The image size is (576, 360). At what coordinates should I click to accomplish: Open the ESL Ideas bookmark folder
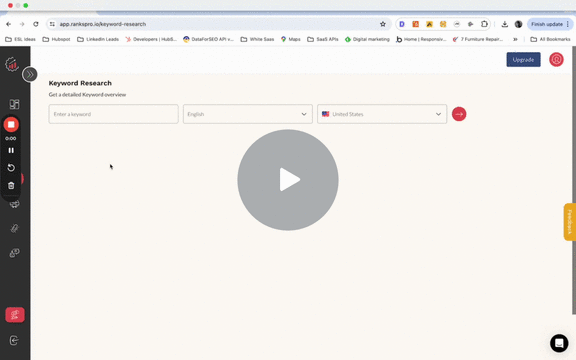point(20,39)
